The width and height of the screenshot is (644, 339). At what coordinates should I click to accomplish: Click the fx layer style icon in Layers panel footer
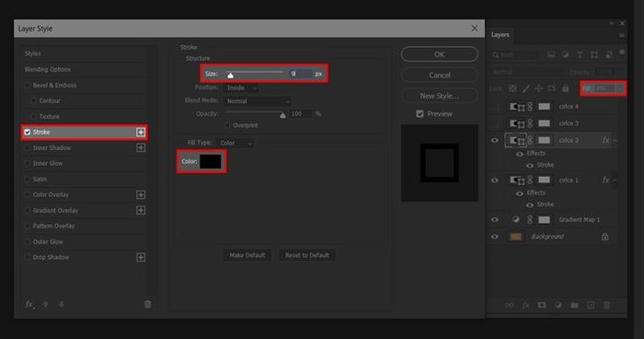pyautogui.click(x=525, y=305)
